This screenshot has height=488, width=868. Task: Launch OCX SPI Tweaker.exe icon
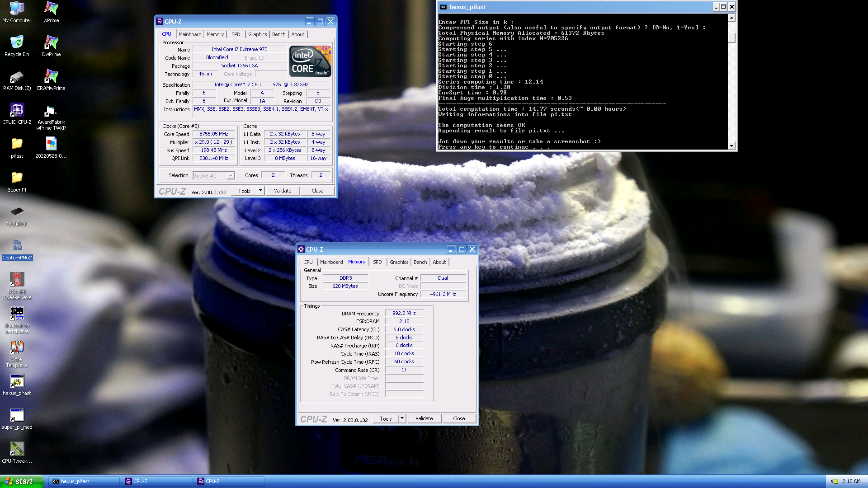17,286
